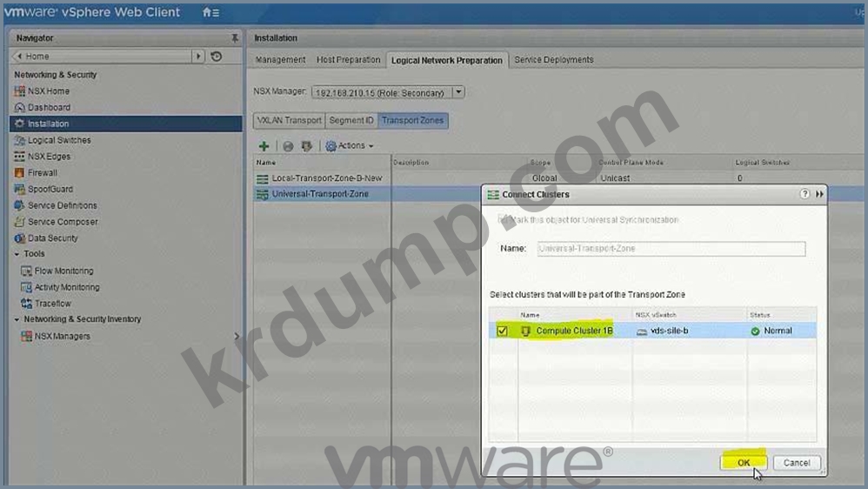The height and width of the screenshot is (489, 868).
Task: Select Universal-Transport-Zone row
Action: pos(319,194)
